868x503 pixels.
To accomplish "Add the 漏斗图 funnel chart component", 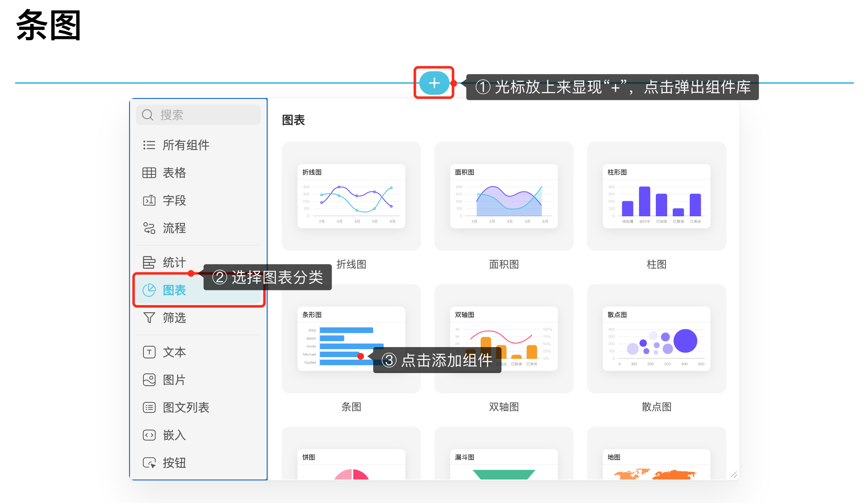I will [504, 454].
